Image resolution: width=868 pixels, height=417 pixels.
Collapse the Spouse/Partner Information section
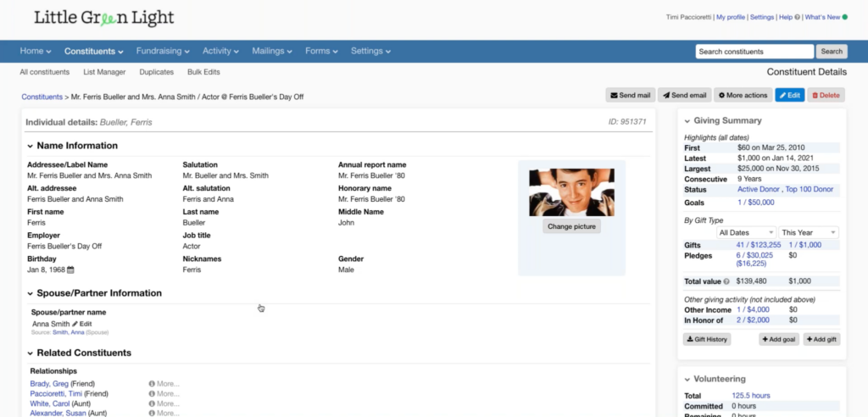[30, 293]
